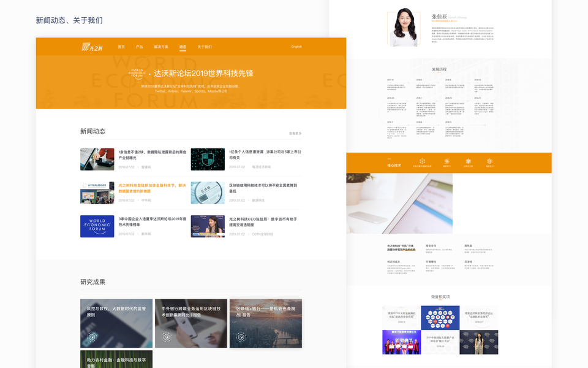Click the hexagon icon on the 中外银行跨境业务 card

coord(167,337)
